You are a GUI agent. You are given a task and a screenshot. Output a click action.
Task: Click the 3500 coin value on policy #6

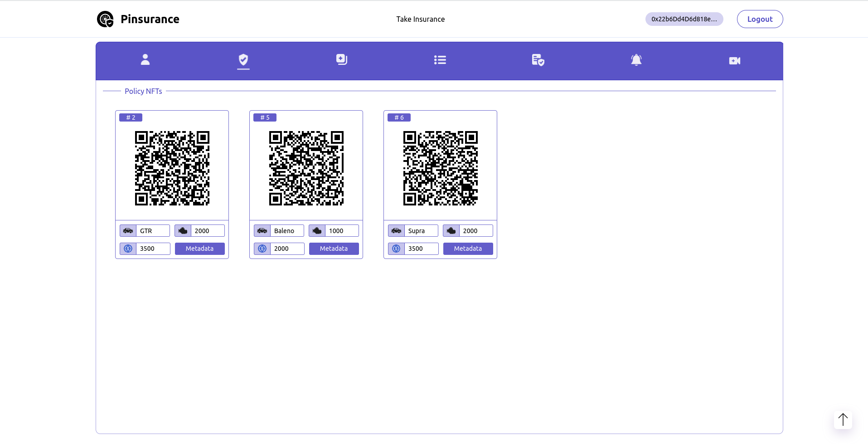pyautogui.click(x=422, y=249)
